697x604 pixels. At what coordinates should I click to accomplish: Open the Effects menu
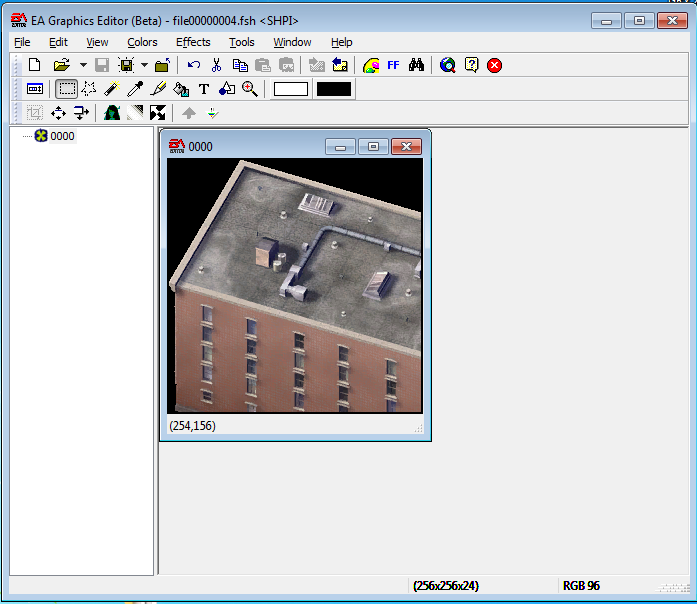[193, 42]
